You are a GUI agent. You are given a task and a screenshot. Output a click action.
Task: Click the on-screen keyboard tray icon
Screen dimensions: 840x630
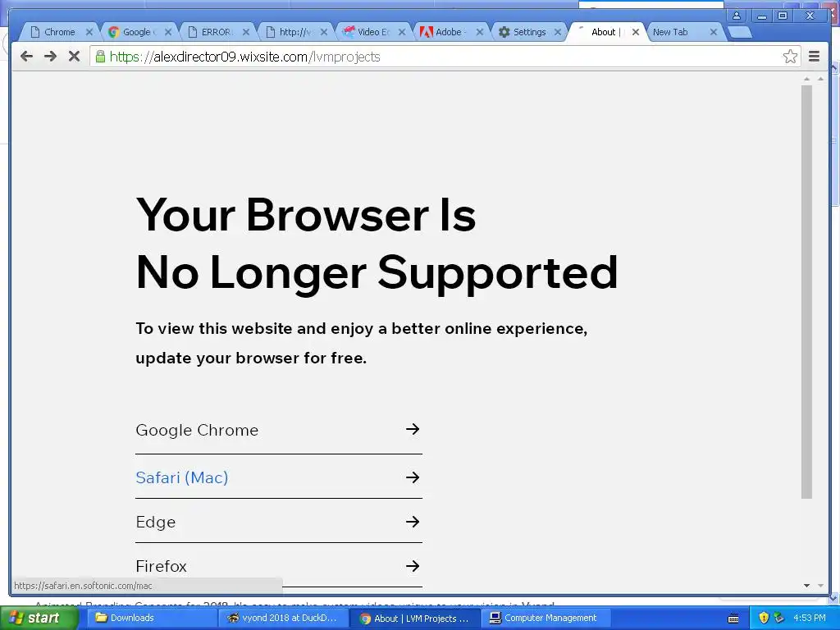734,619
